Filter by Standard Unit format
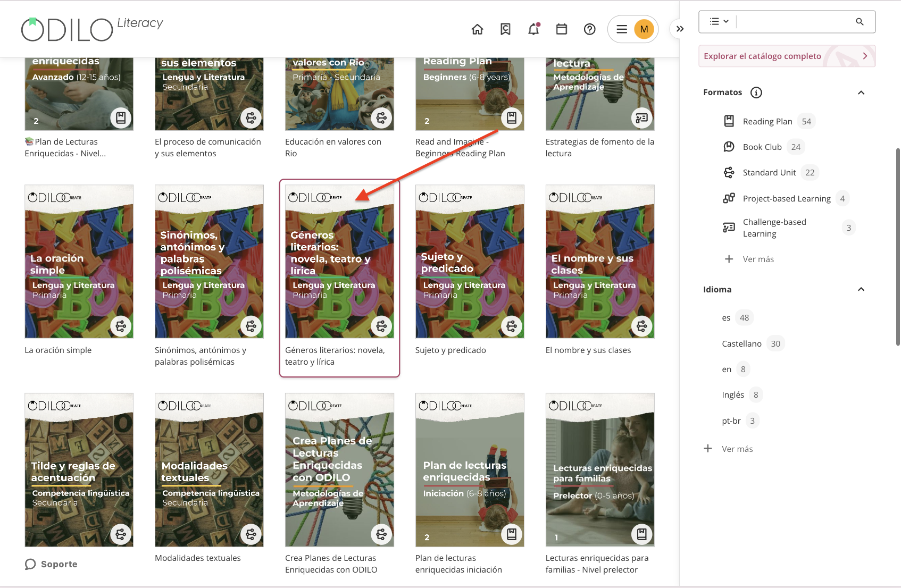This screenshot has height=588, width=901. click(x=770, y=172)
